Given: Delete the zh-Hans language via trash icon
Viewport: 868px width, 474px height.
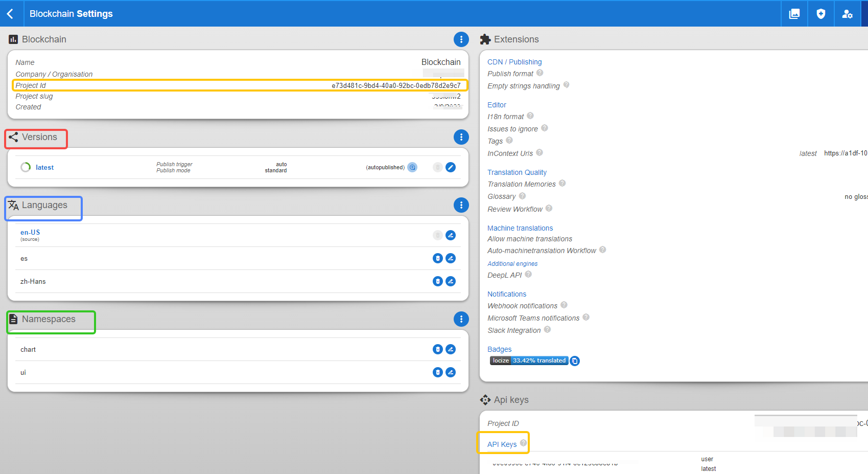Looking at the screenshot, I should pyautogui.click(x=437, y=281).
